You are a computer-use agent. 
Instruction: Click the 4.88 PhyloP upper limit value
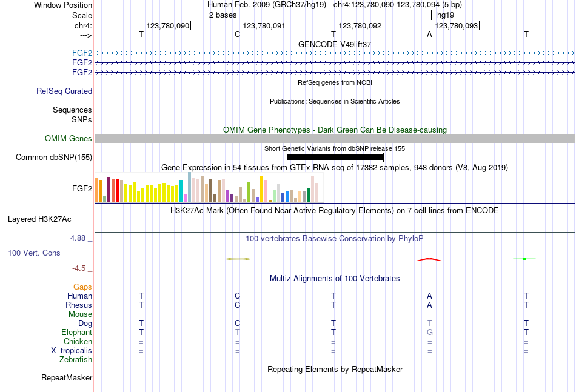click(78, 238)
